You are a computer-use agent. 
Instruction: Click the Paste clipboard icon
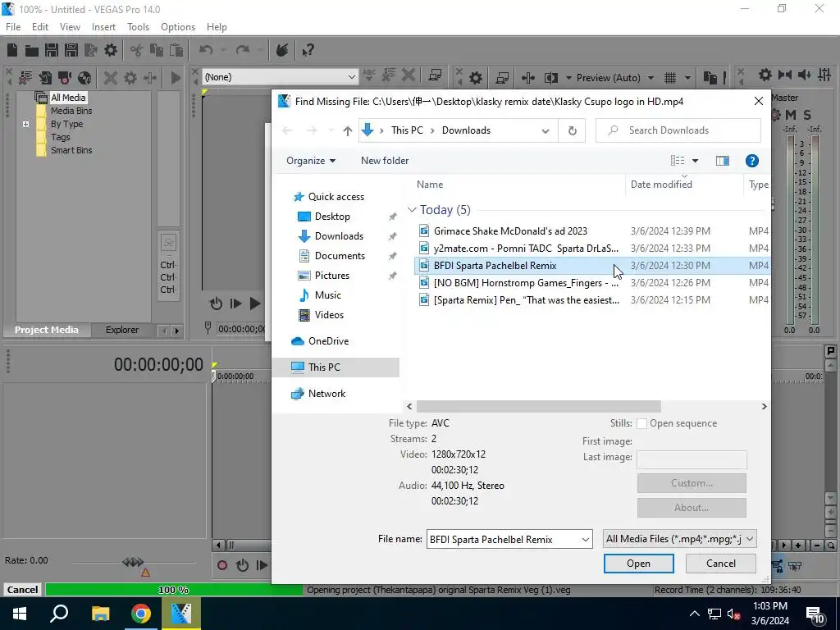176,50
